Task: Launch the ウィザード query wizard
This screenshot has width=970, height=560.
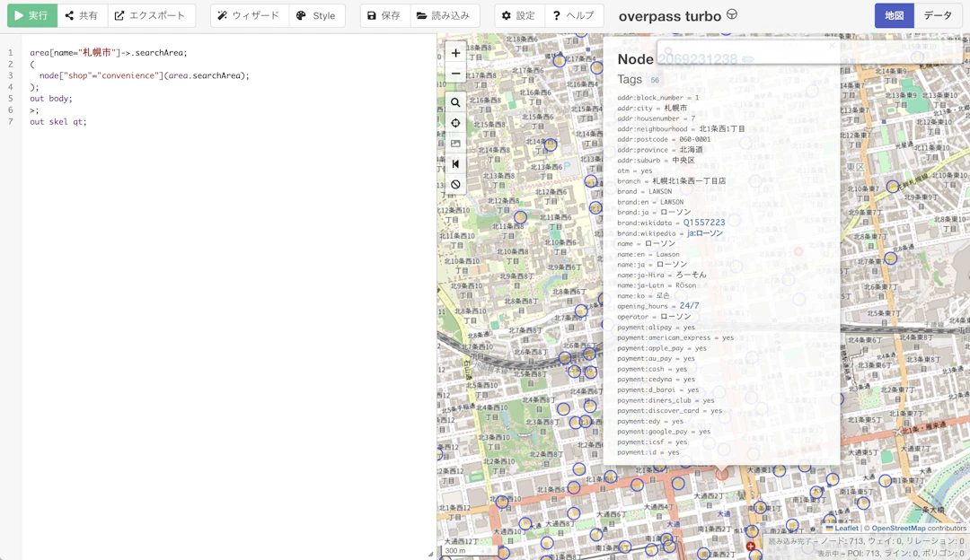Action: (250, 15)
